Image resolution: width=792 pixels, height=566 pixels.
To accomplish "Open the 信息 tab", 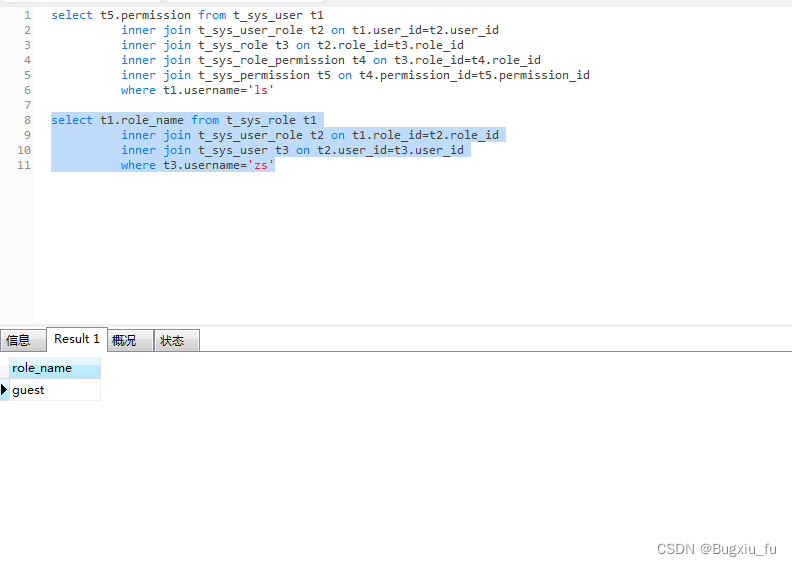I will (23, 340).
